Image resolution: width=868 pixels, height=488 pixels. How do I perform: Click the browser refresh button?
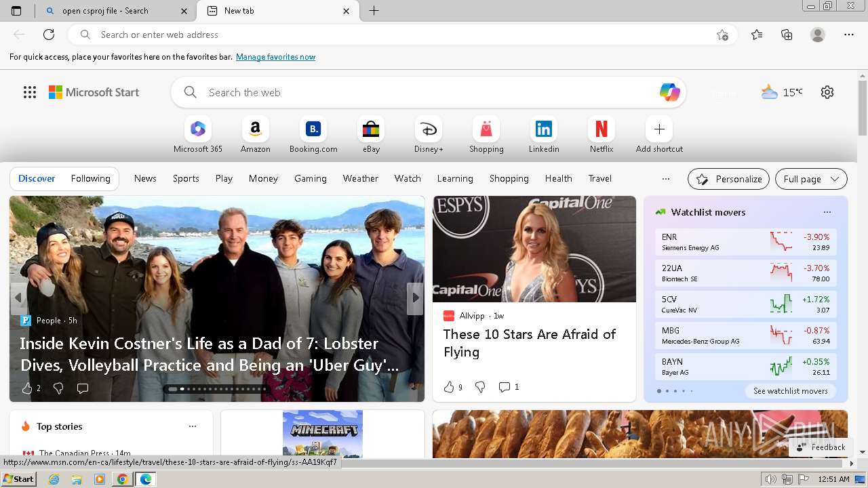pyautogui.click(x=49, y=35)
